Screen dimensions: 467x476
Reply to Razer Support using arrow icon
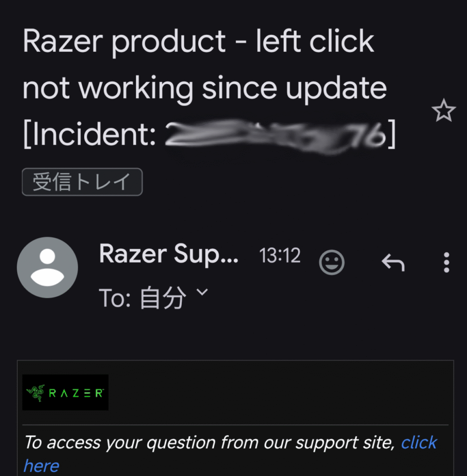click(393, 262)
